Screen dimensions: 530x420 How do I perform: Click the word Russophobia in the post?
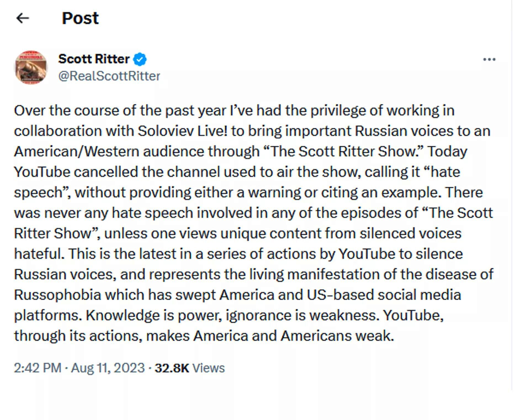[58, 295]
